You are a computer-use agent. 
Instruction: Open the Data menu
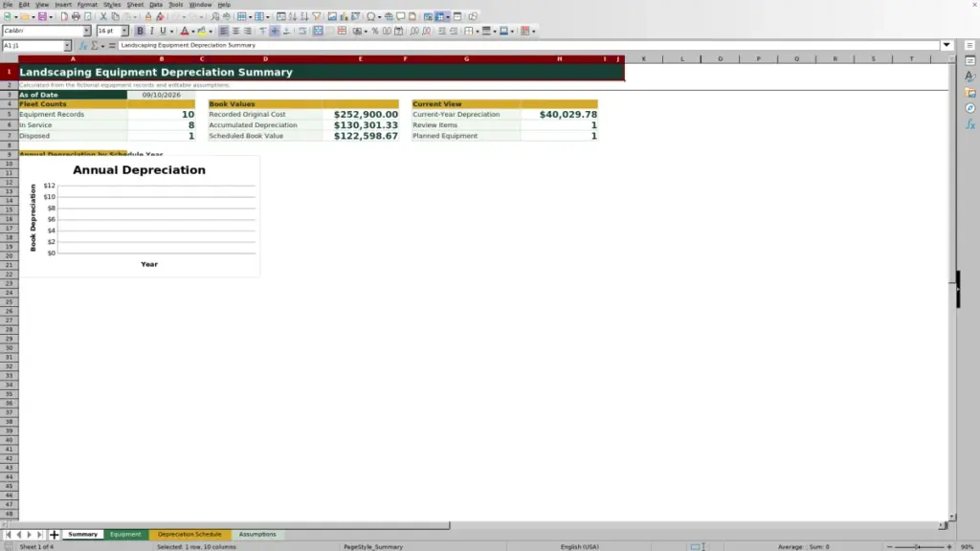coord(156,5)
